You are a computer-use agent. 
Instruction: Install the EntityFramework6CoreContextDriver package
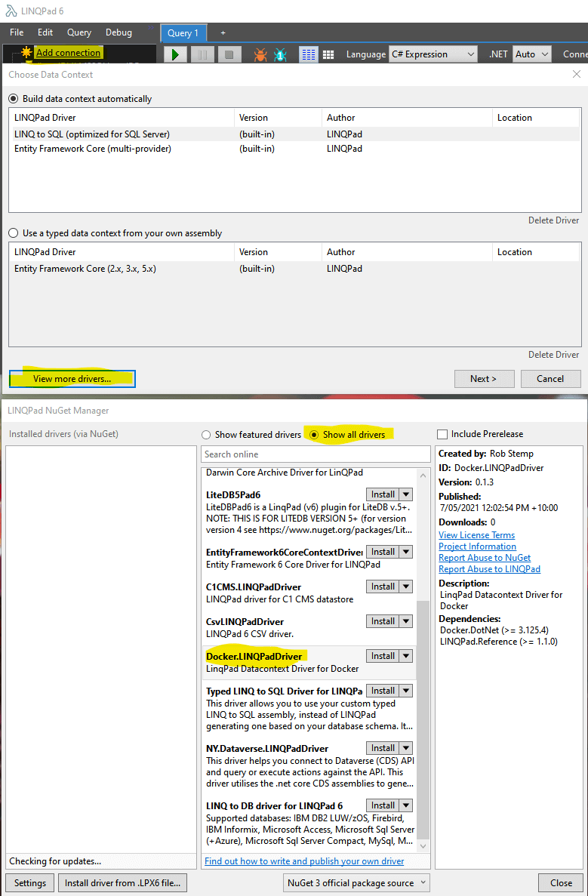coord(382,552)
